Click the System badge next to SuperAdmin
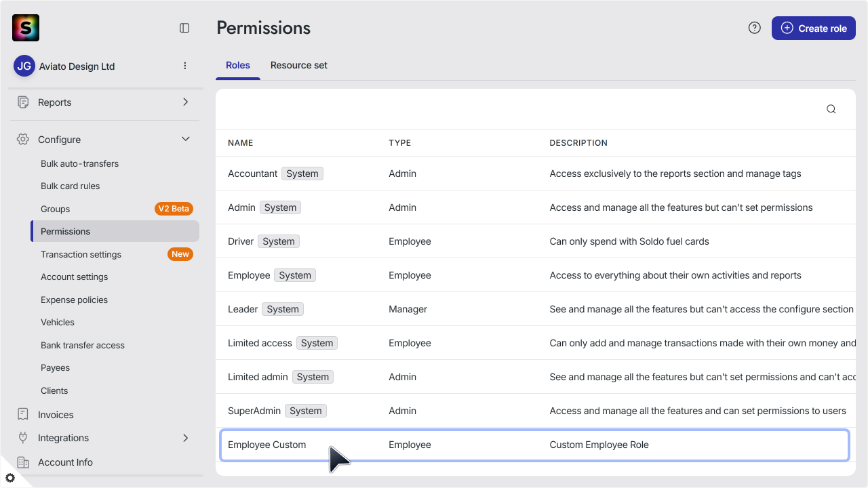The height and width of the screenshot is (488, 868). pos(306,411)
